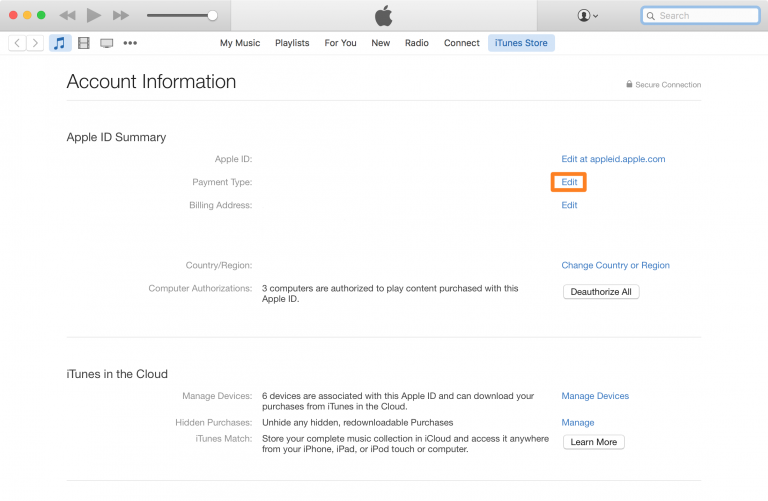
Task: Click the search magnifier icon
Action: (x=650, y=16)
